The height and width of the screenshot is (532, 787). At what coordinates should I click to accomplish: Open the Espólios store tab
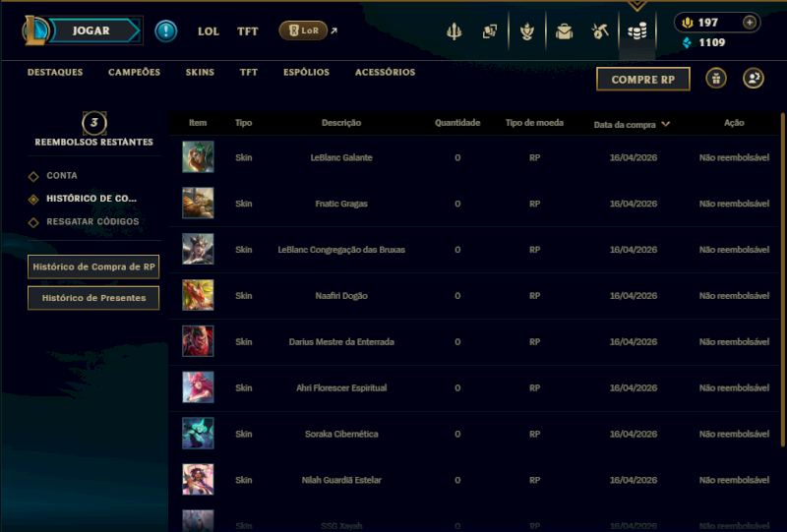click(306, 73)
